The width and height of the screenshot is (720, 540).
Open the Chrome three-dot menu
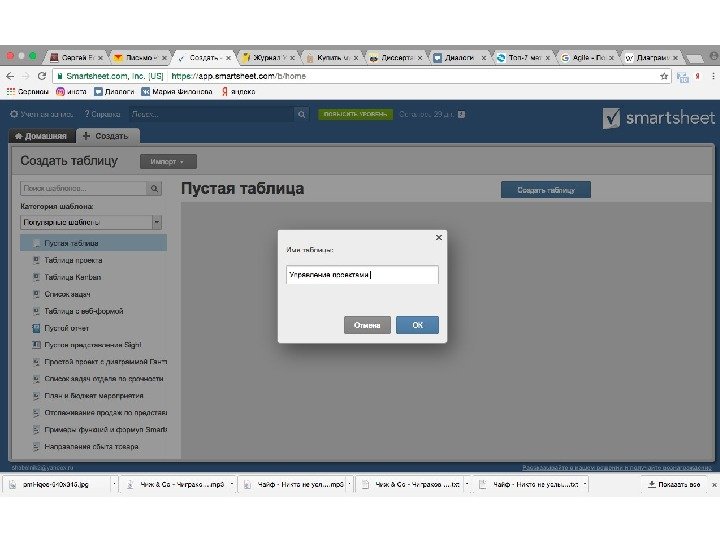[x=713, y=76]
